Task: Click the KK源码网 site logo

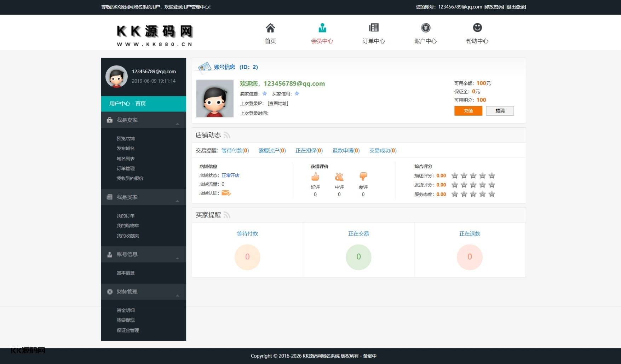Action: click(155, 35)
